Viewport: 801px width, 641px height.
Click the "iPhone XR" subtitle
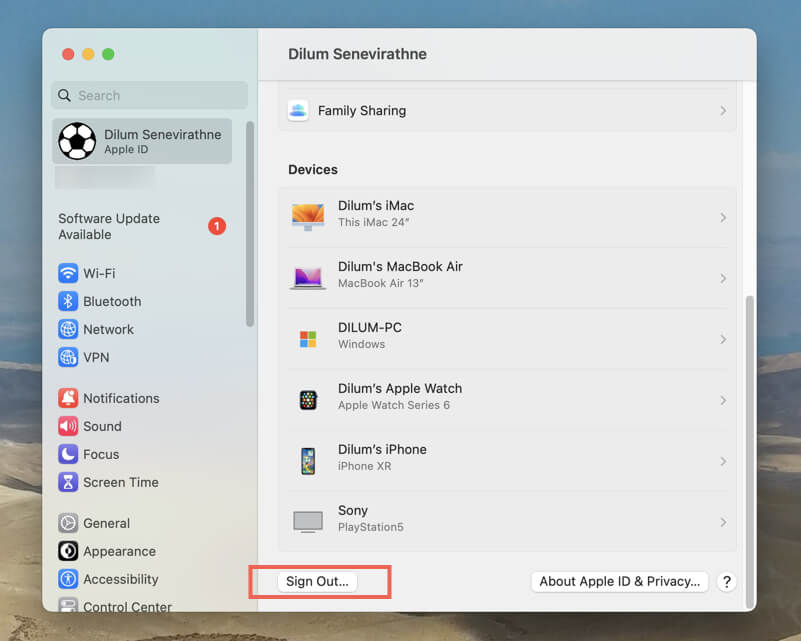(x=365, y=466)
